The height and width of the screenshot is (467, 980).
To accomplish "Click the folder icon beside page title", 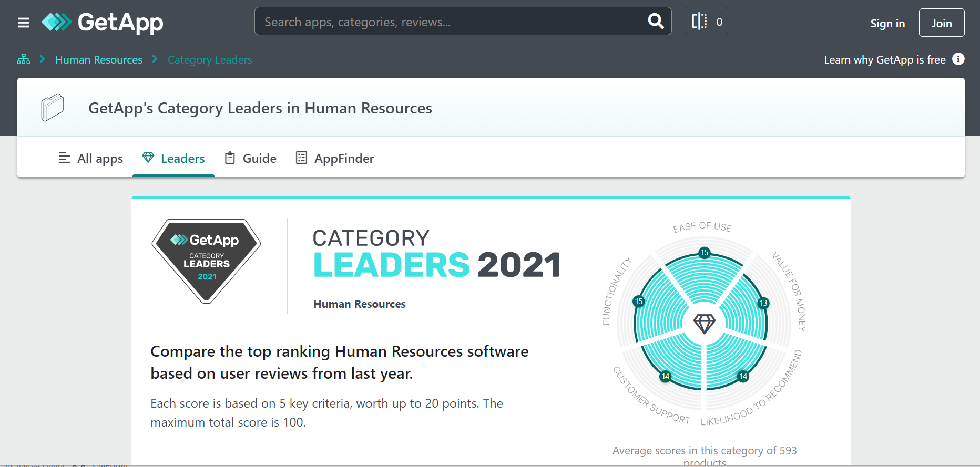I will point(53,107).
